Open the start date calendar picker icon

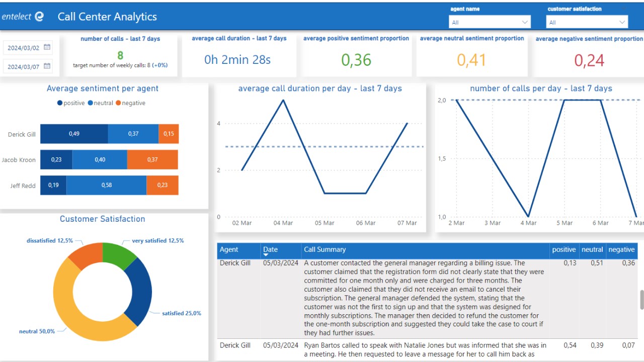coord(47,47)
